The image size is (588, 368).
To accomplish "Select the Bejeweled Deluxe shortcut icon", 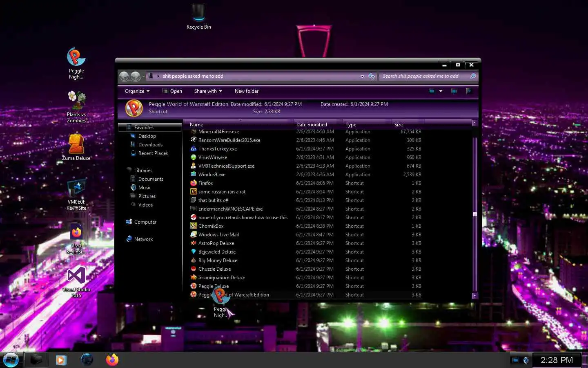I will pos(194,252).
